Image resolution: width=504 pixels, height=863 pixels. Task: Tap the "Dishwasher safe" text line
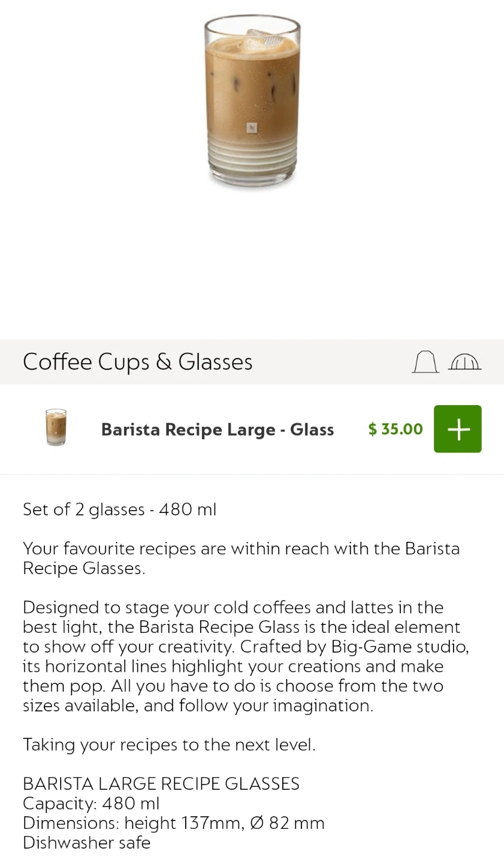pos(86,843)
